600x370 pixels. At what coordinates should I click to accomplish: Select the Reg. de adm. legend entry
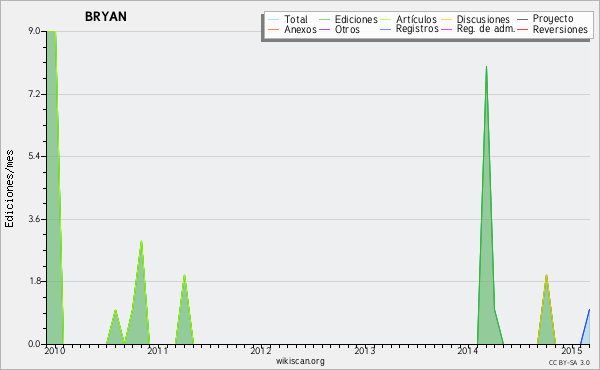tap(478, 29)
